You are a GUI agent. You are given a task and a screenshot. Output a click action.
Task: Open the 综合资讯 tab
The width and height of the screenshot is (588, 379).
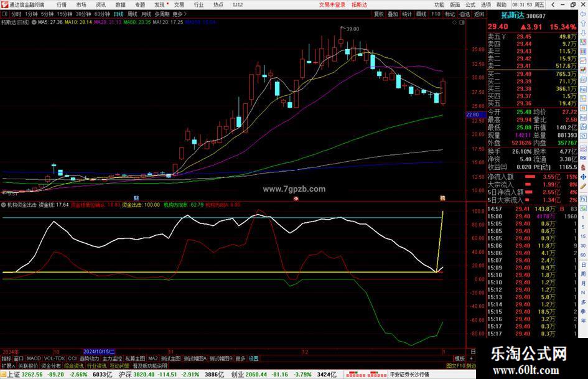click(74, 365)
